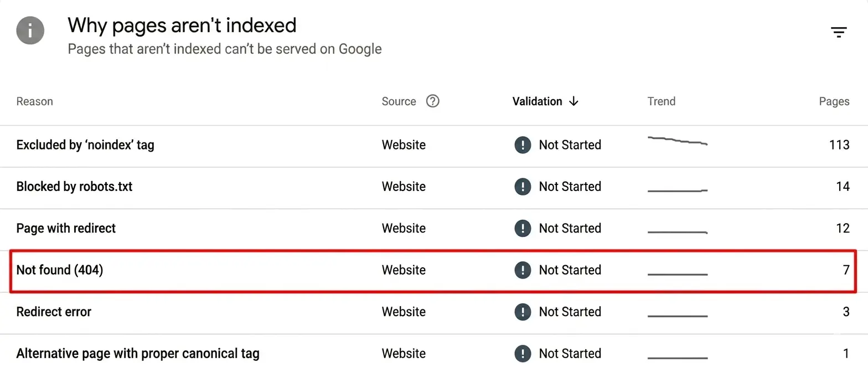
Task: Click the Pages column header
Action: point(834,101)
